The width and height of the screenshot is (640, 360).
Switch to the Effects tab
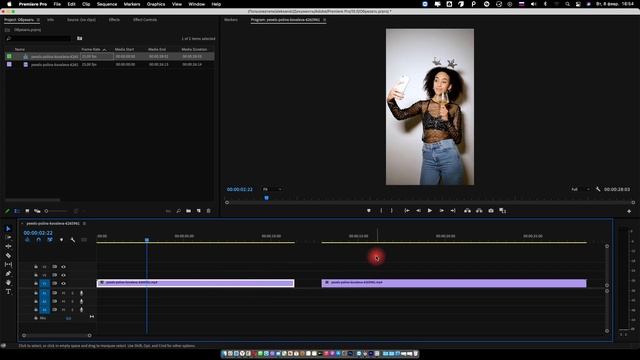[x=114, y=20]
